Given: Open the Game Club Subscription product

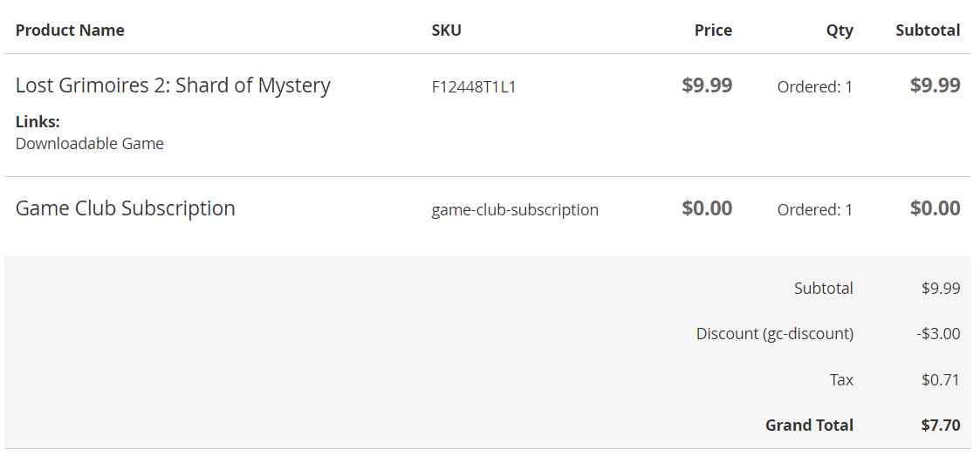Looking at the screenshot, I should (x=126, y=208).
